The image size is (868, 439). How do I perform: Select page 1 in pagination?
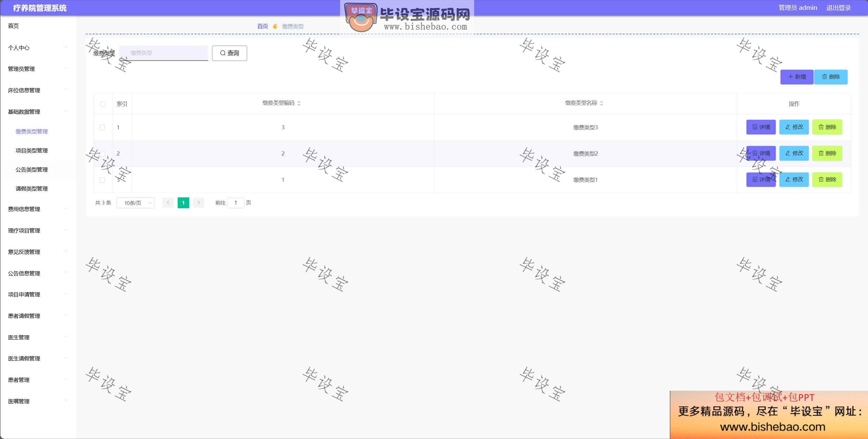tap(183, 203)
